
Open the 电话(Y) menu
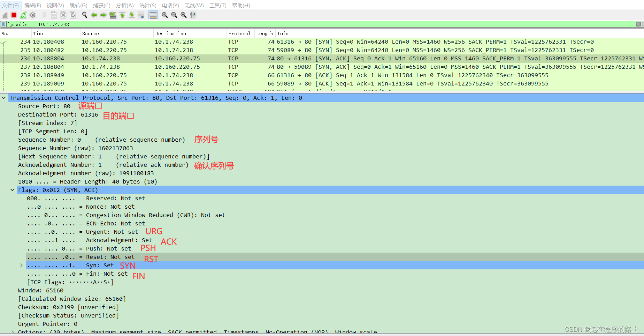(170, 6)
